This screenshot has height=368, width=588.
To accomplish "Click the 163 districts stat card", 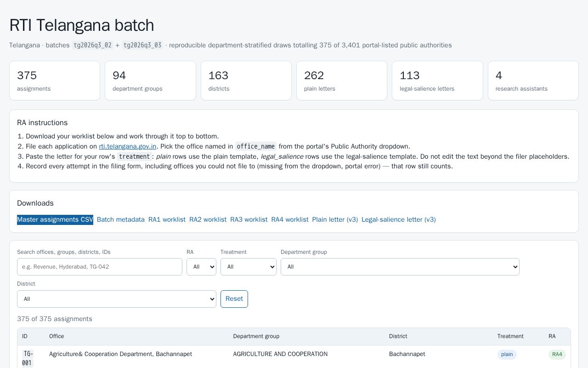I will tap(246, 80).
